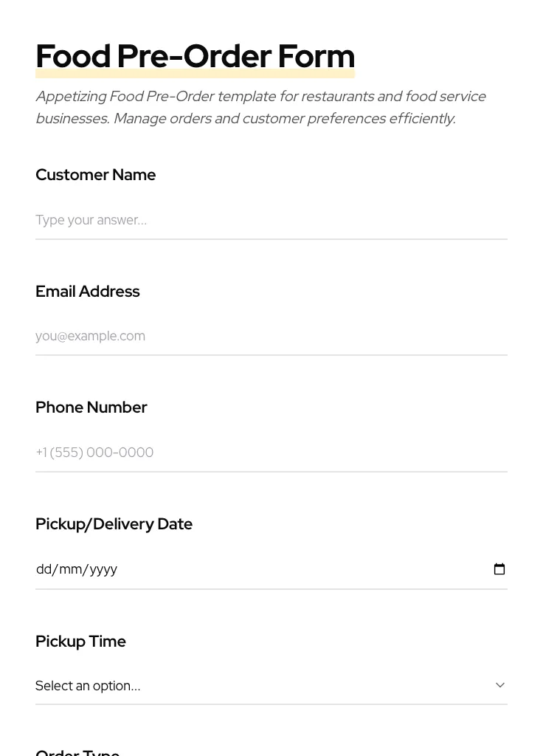Click the partially visible "Order Type" label
543x756 pixels.
(x=77, y=752)
